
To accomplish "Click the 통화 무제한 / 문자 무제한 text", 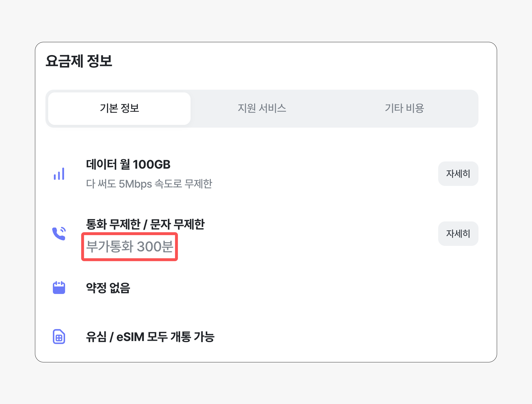I will [x=145, y=224].
